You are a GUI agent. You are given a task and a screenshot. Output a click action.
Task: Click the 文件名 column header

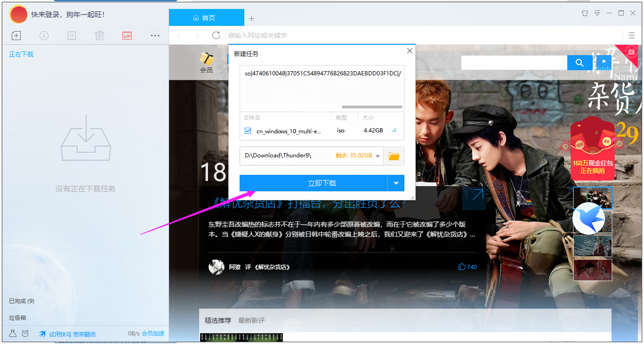pyautogui.click(x=252, y=117)
